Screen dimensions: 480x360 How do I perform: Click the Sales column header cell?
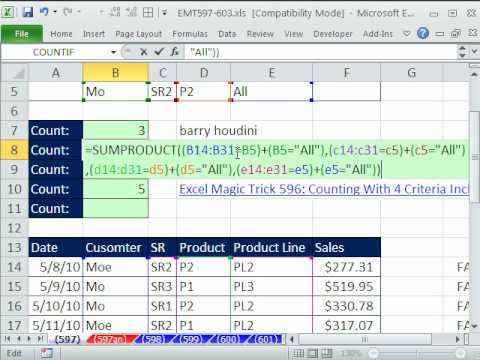click(346, 247)
